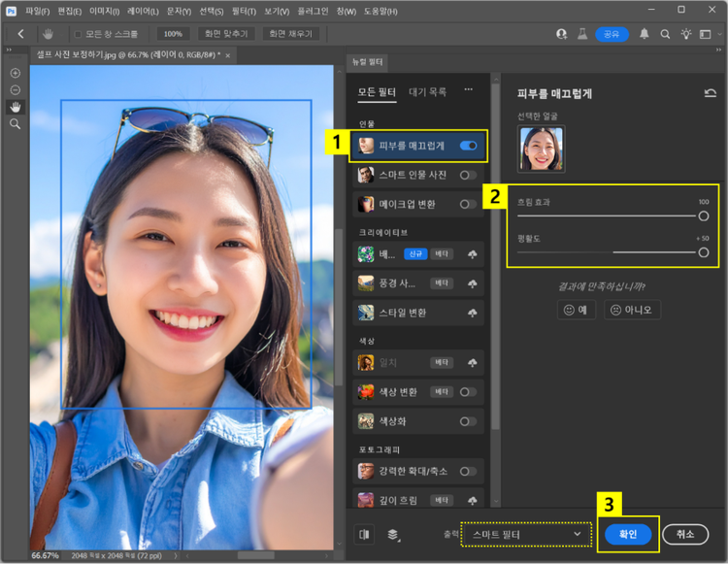Click the 화면 채우기 button
Image resolution: width=728 pixels, height=564 pixels.
[x=290, y=33]
